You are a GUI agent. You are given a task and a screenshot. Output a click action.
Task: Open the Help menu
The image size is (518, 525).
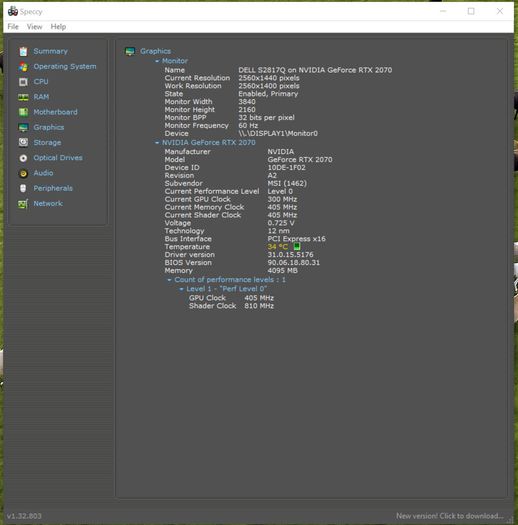[58, 27]
